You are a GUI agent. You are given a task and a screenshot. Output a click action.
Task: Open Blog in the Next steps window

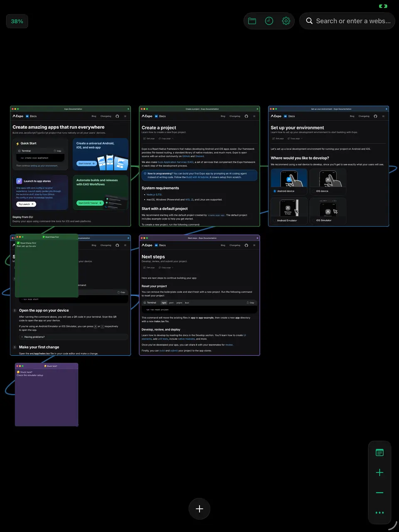tap(223, 245)
